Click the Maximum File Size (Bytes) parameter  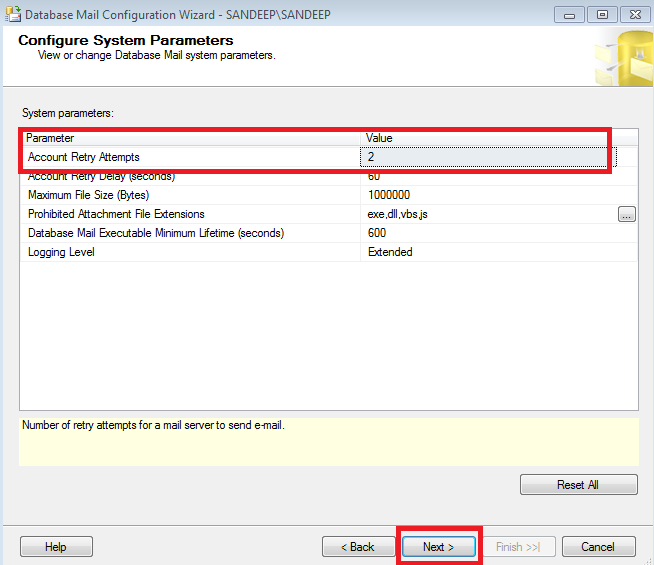tap(190, 195)
